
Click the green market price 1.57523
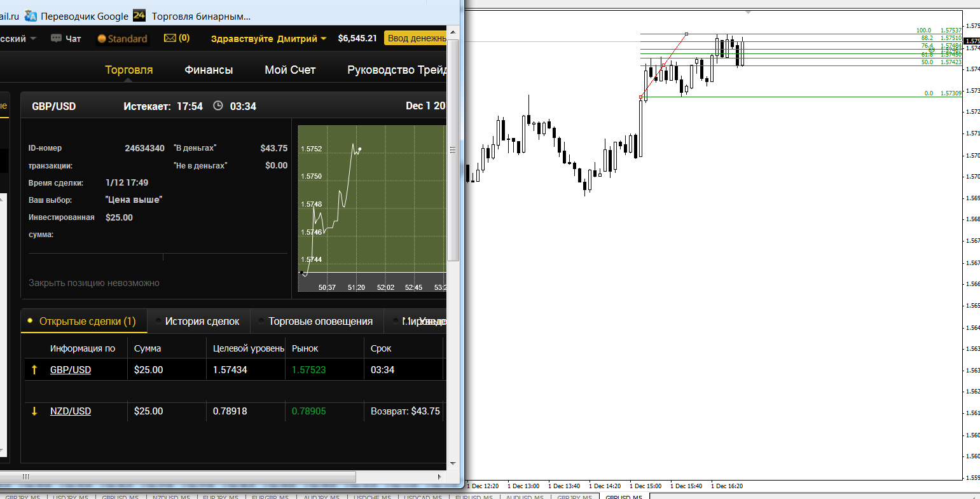[x=309, y=369]
